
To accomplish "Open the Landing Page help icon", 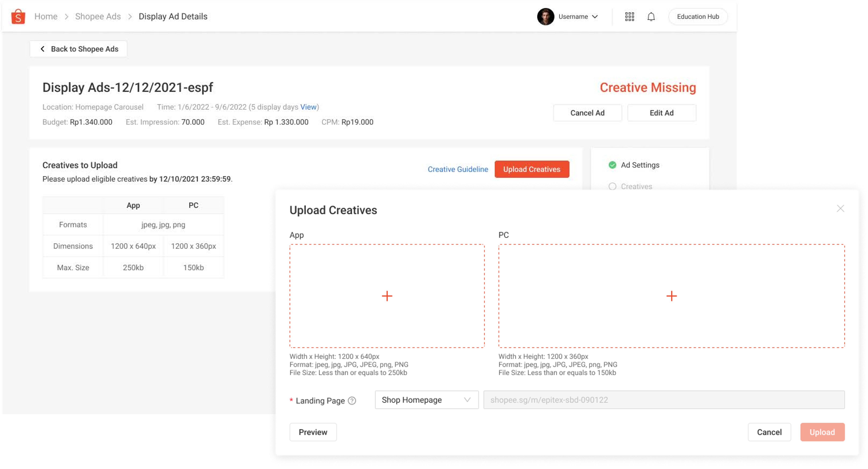I will (351, 401).
